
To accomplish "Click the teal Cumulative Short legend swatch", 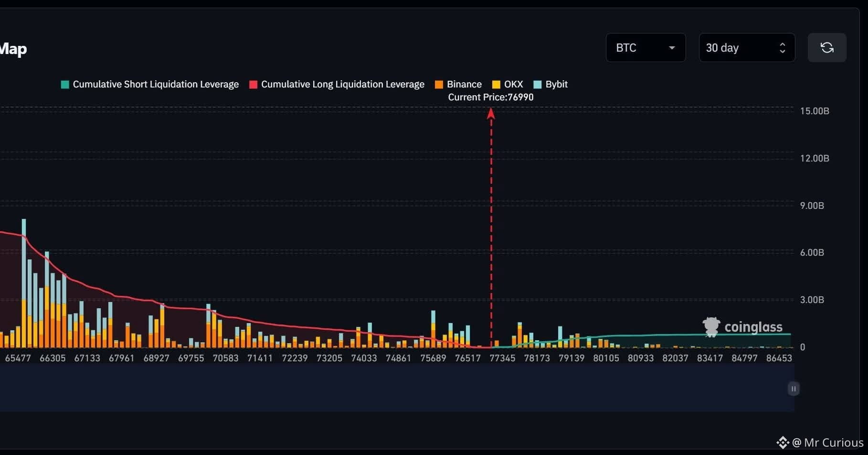I will [65, 85].
